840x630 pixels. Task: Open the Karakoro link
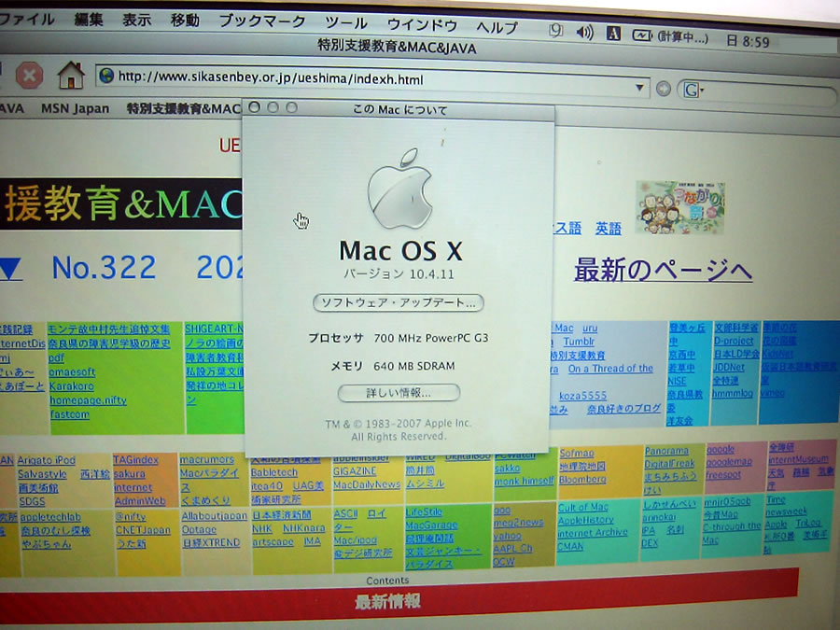point(71,386)
